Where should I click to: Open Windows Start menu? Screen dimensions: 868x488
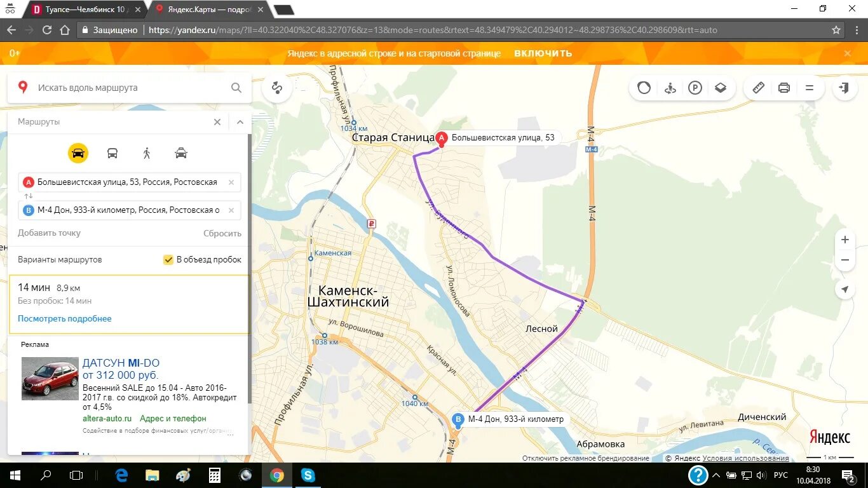[15, 475]
